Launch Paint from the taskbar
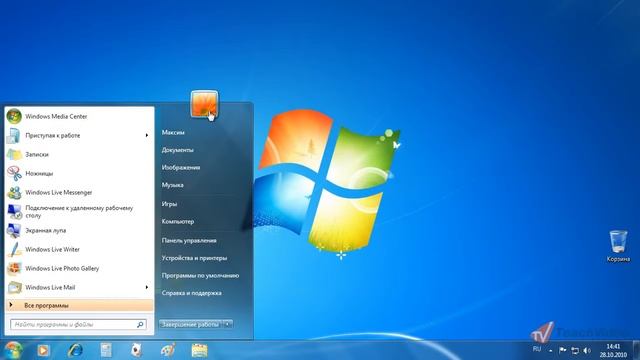Image resolution: width=640 pixels, height=360 pixels. point(168,350)
